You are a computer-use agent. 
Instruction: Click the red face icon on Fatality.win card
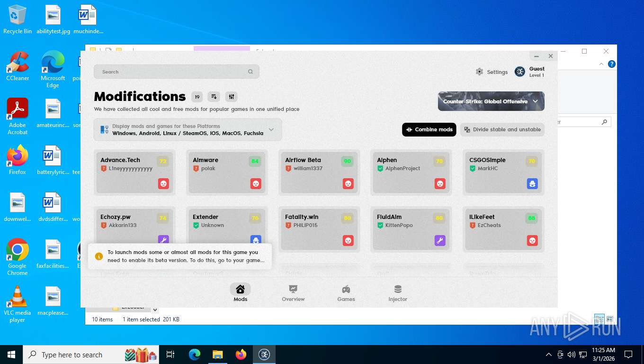[348, 240]
